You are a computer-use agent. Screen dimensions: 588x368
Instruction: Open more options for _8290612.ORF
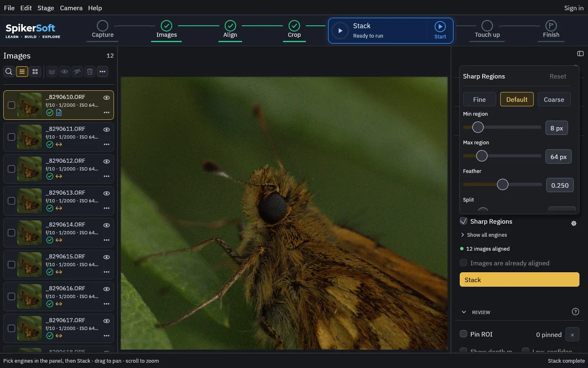click(107, 176)
